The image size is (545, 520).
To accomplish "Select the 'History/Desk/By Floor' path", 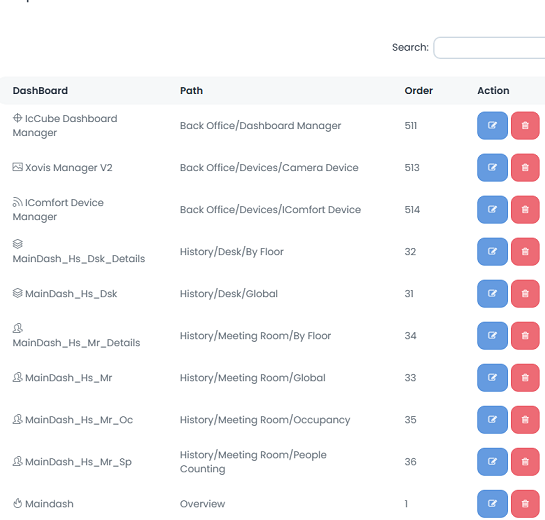I will (x=232, y=252).
